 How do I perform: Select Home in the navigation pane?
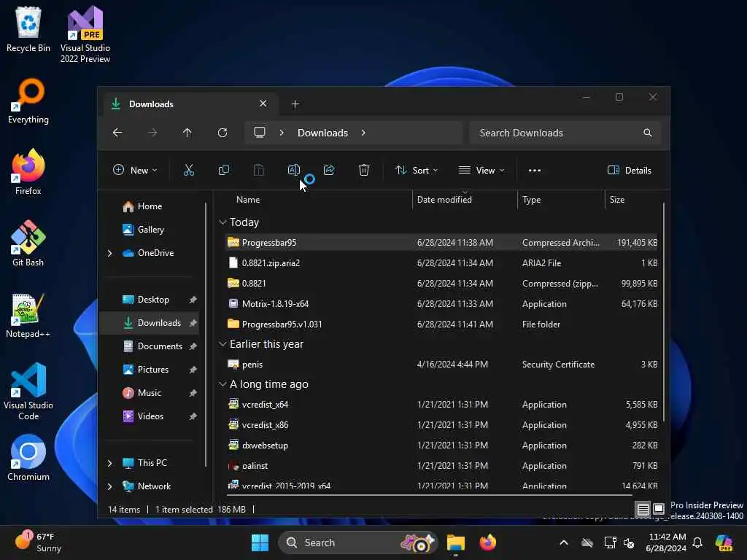coord(150,206)
